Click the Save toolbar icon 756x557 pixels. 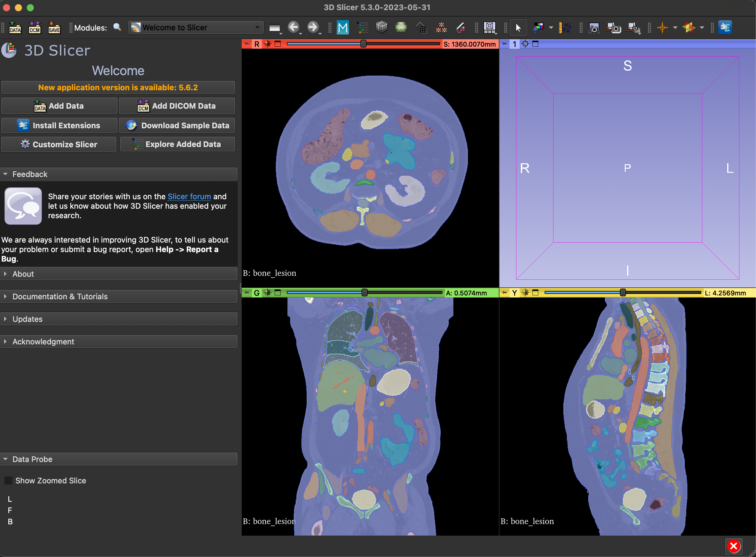(54, 27)
